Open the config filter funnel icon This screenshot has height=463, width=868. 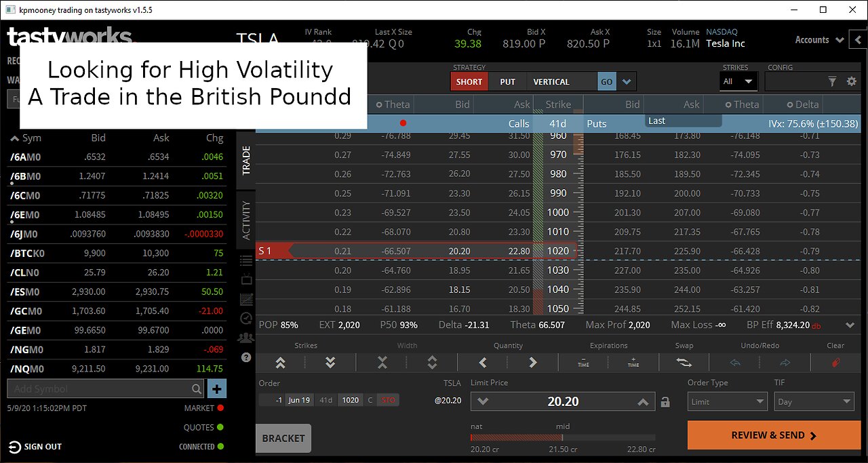pos(833,82)
